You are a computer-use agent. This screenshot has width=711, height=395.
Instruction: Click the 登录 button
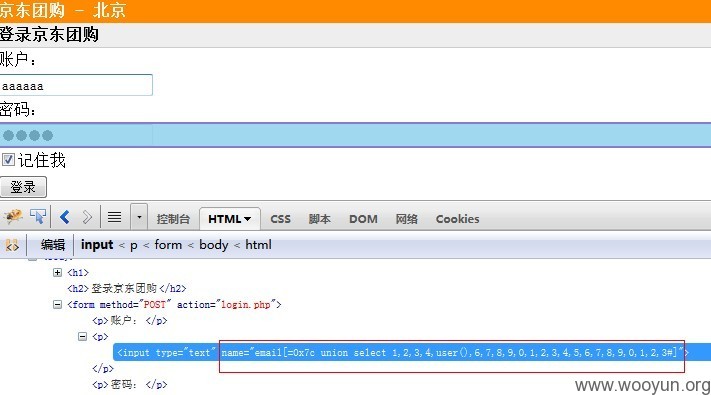23,187
